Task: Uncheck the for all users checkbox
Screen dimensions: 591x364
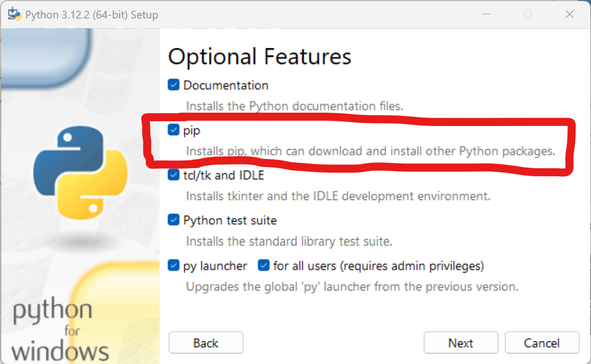Action: [264, 266]
